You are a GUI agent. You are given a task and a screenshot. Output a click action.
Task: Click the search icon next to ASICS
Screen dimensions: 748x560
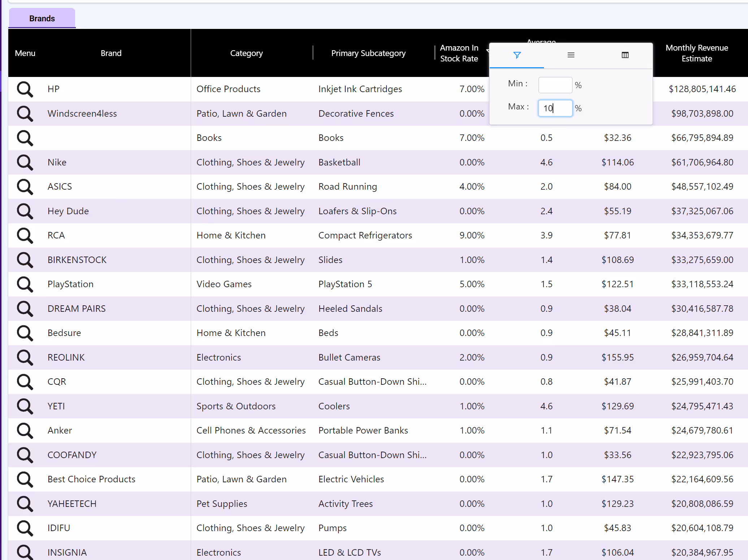pos(25,187)
